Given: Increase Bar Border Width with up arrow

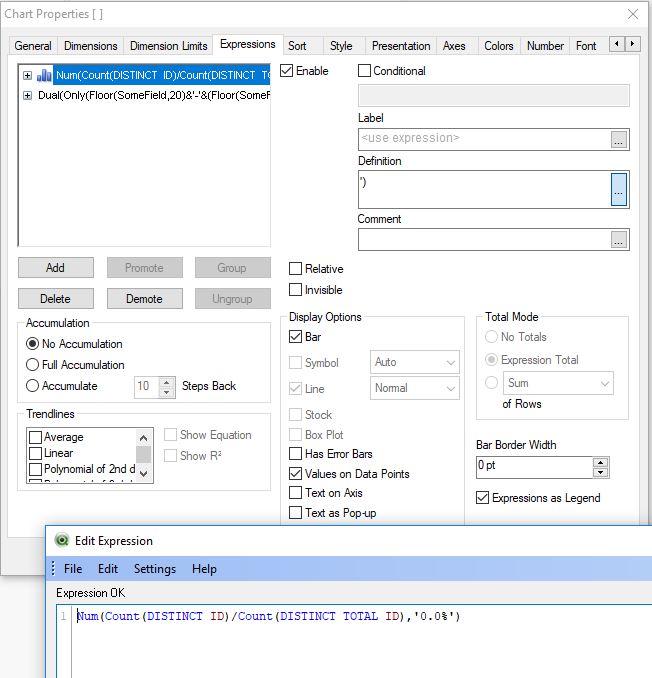Looking at the screenshot, I should click(600, 462).
